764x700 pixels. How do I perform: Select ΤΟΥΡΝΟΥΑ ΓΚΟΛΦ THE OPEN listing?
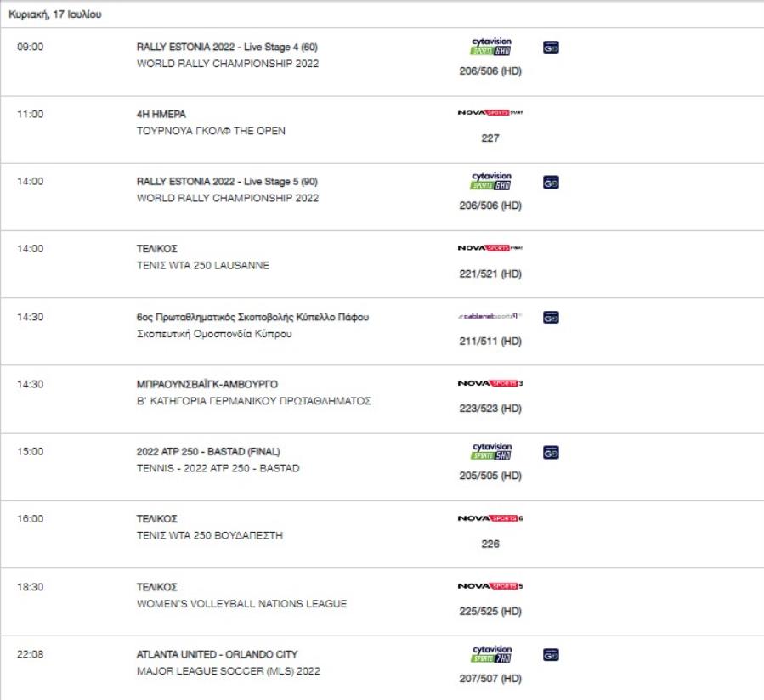(x=211, y=131)
